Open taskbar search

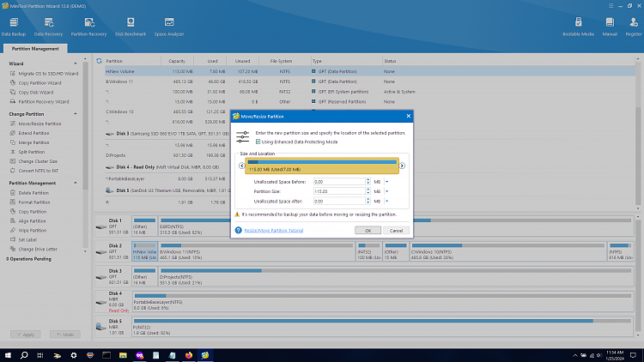(24, 355)
